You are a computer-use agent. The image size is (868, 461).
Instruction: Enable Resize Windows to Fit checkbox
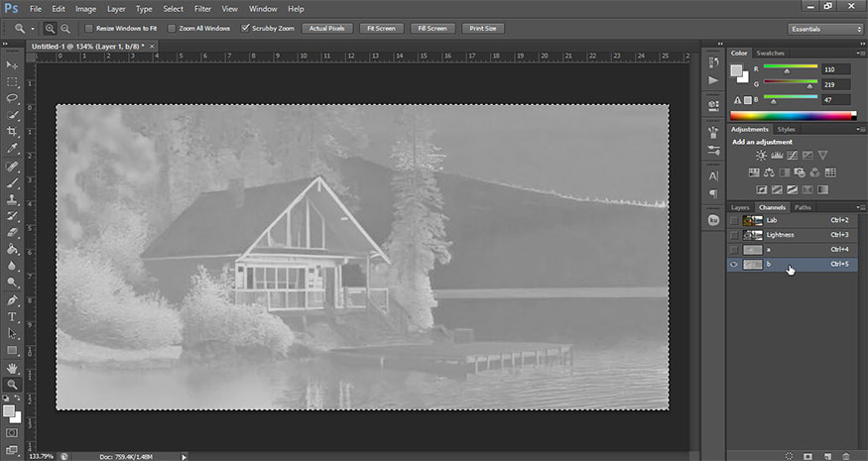[x=90, y=29]
